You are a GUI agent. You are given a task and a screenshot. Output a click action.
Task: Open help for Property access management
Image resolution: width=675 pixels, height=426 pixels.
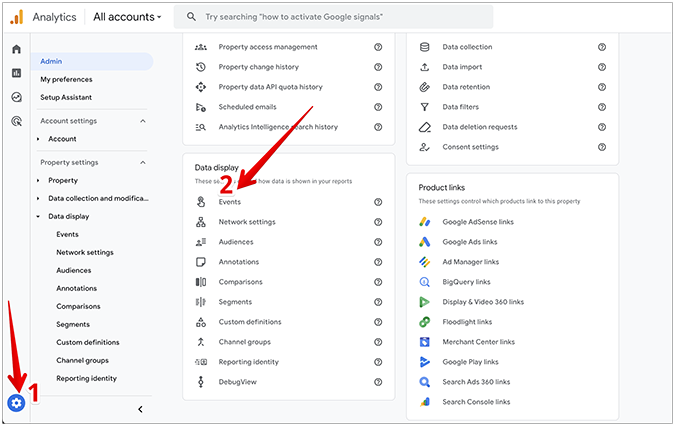click(378, 47)
